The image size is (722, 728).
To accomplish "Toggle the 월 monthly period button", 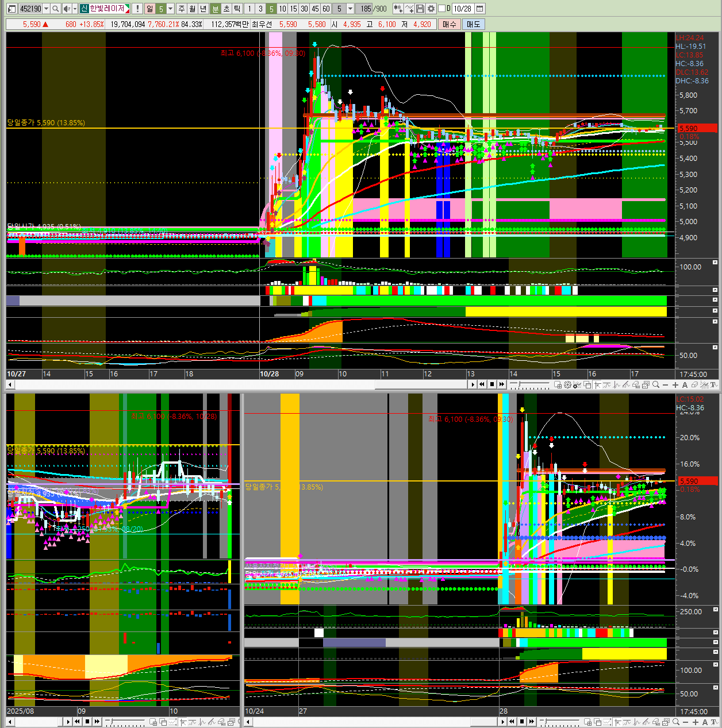I will [192, 9].
